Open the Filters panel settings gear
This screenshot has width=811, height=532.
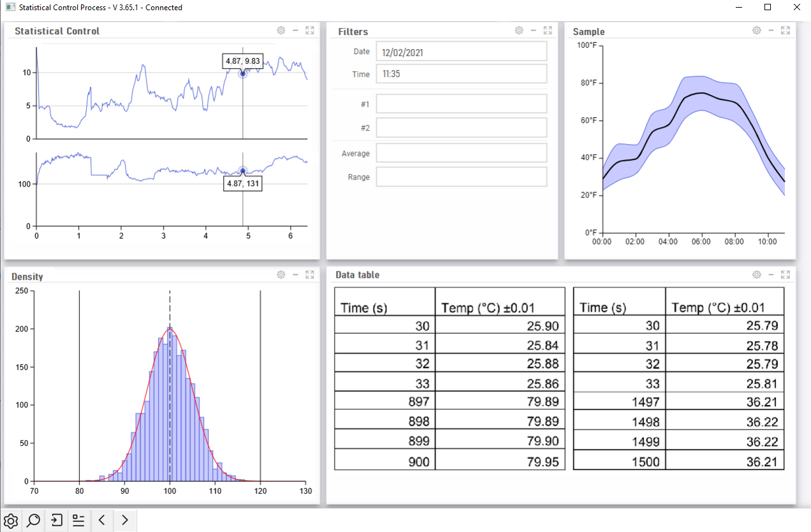[x=518, y=30]
